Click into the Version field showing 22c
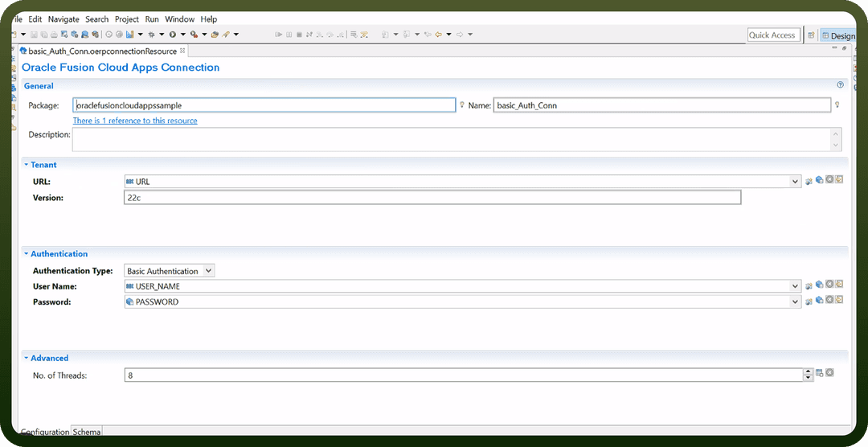 click(432, 197)
